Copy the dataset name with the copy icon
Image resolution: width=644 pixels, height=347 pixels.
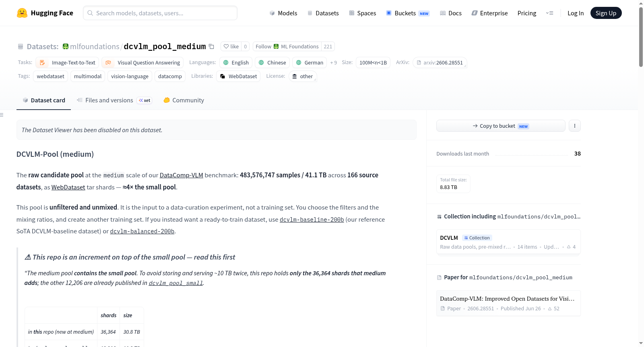click(x=211, y=46)
